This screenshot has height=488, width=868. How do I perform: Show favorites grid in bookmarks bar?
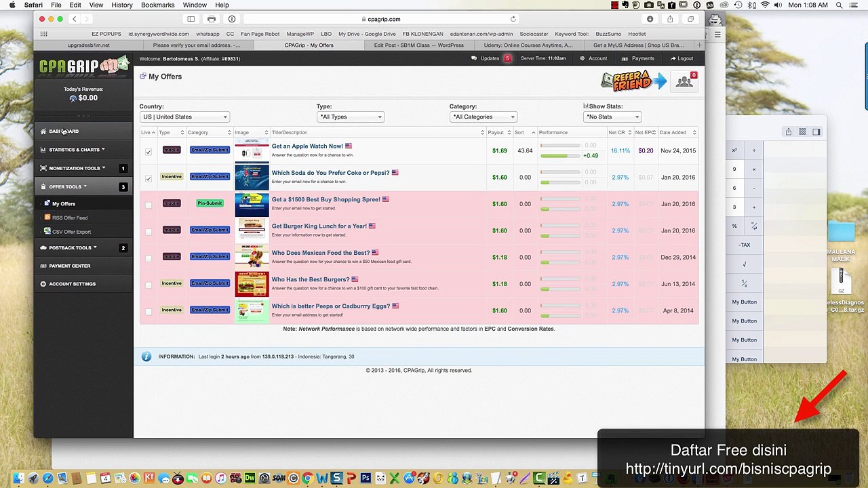click(x=43, y=34)
